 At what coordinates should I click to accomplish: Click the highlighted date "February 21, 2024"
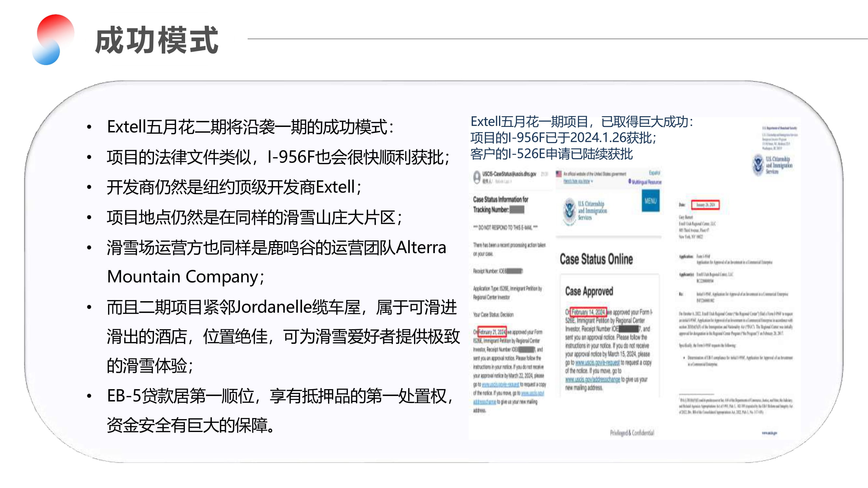492,332
